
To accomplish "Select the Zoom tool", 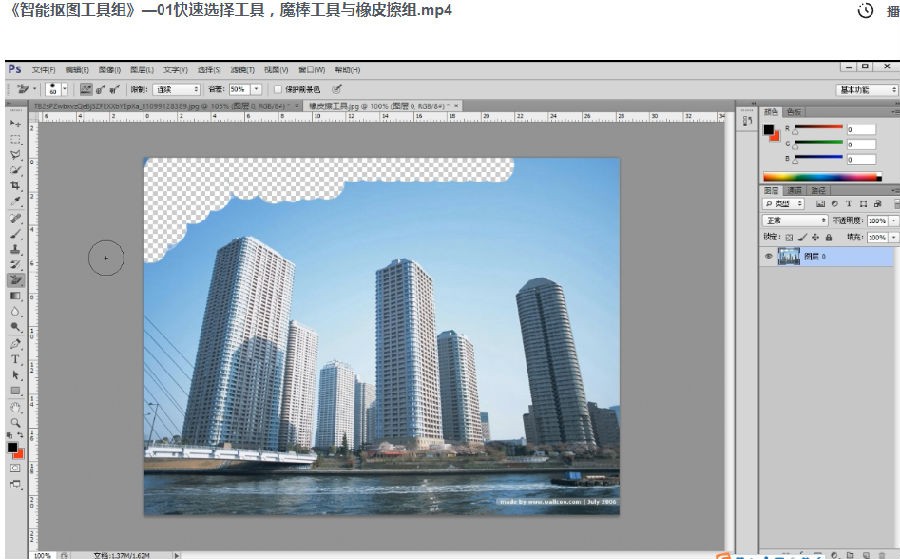I will click(x=15, y=423).
